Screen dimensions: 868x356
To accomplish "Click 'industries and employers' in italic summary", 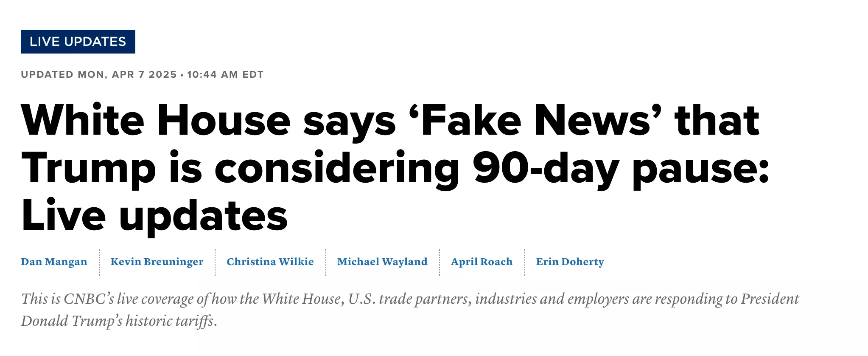I will point(552,299).
